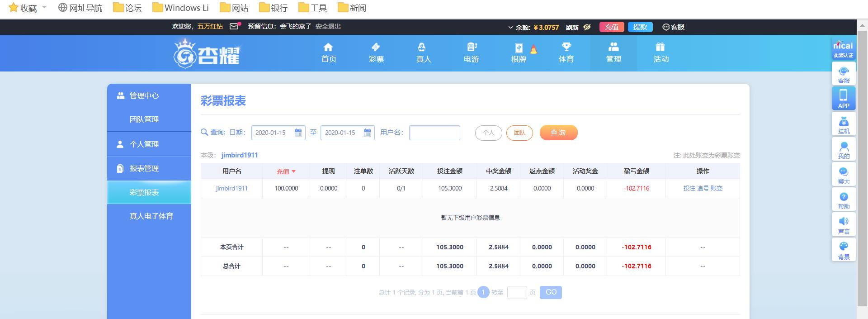Click the envelope message icon in top bar

point(234,27)
